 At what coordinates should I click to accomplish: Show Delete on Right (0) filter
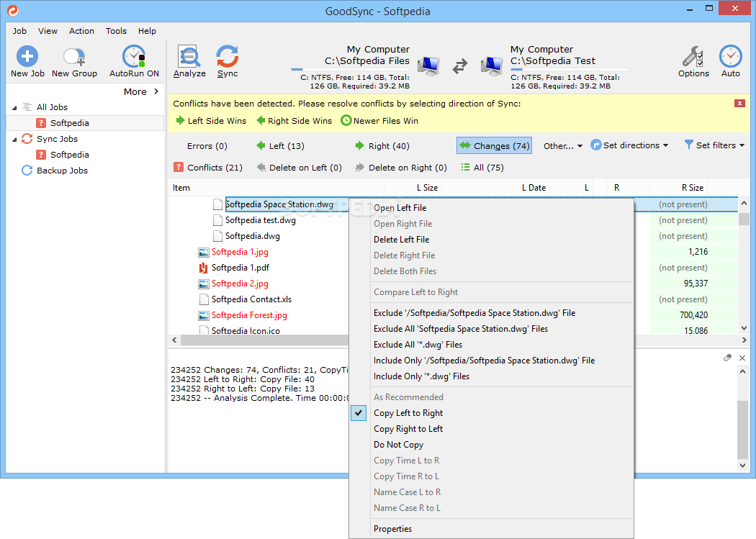coord(401,168)
